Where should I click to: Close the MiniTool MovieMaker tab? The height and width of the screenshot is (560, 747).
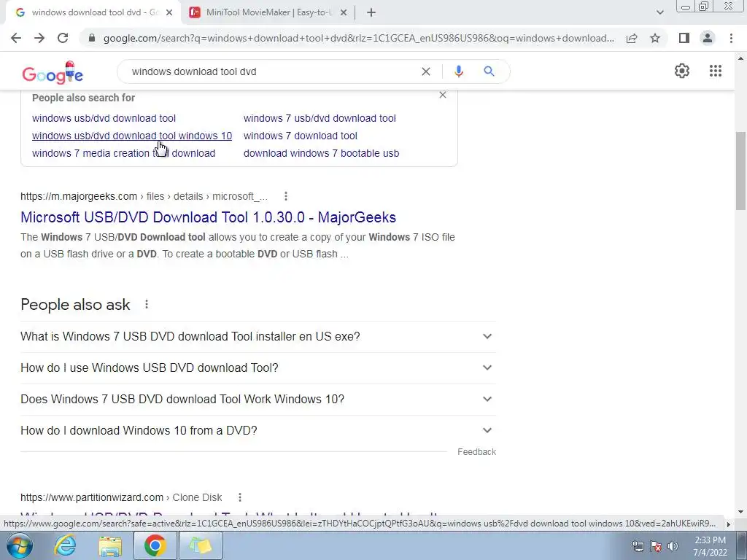pos(344,13)
